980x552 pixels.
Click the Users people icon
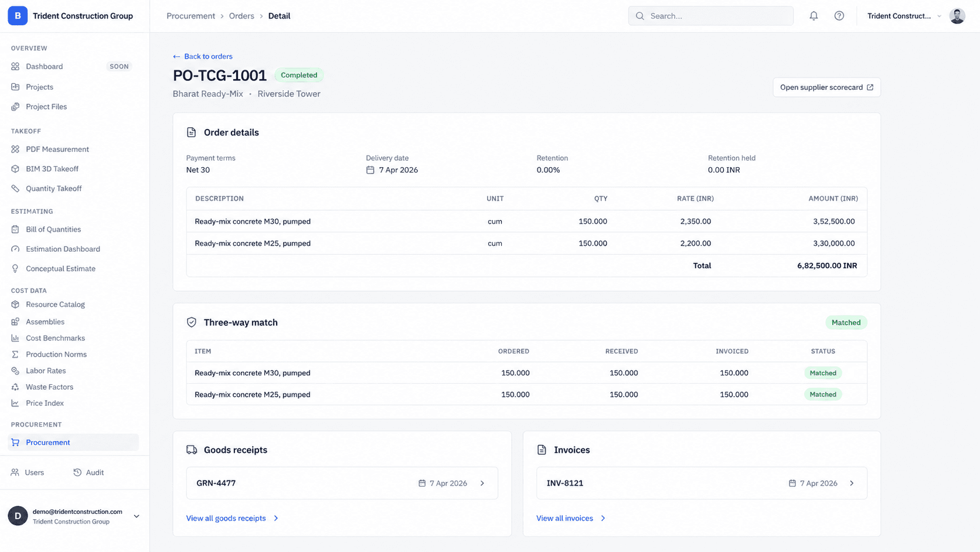click(x=15, y=472)
